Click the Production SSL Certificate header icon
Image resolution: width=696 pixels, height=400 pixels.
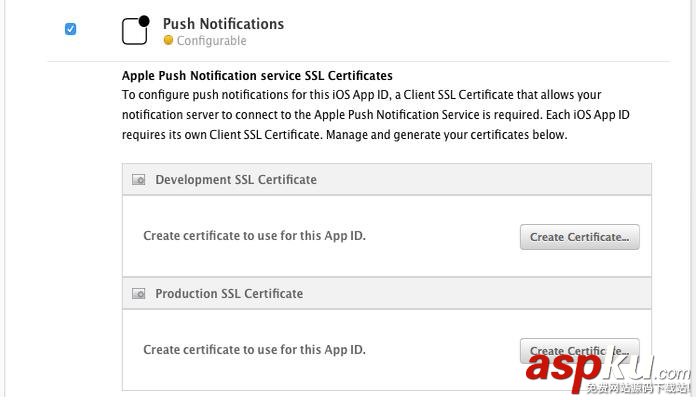[139, 294]
